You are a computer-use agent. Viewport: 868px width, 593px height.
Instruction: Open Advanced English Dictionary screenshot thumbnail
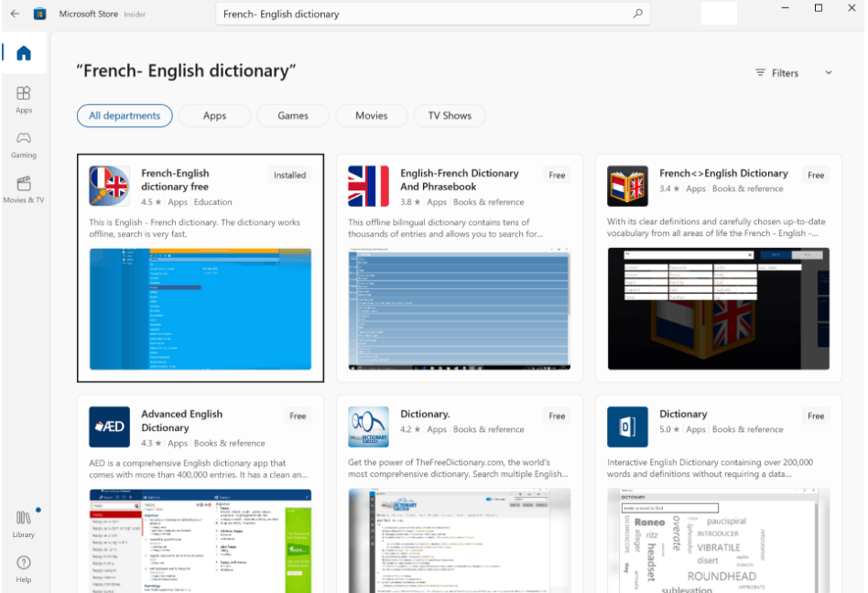[x=201, y=541]
